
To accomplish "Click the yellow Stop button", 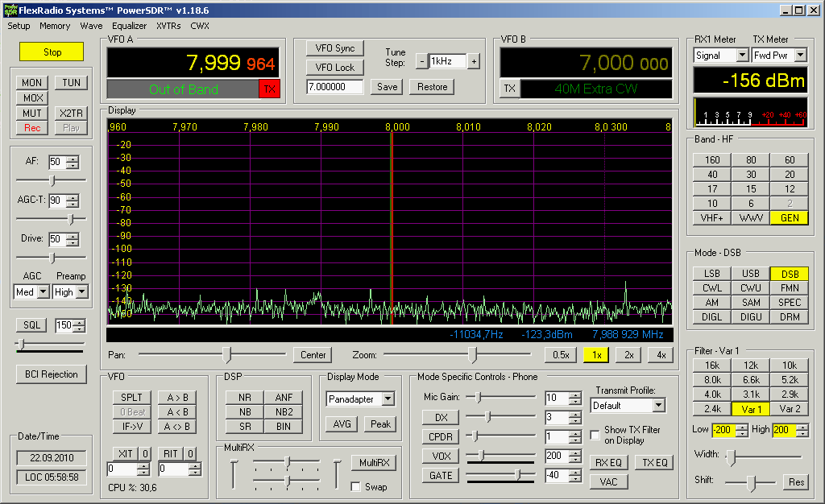I will coord(52,52).
